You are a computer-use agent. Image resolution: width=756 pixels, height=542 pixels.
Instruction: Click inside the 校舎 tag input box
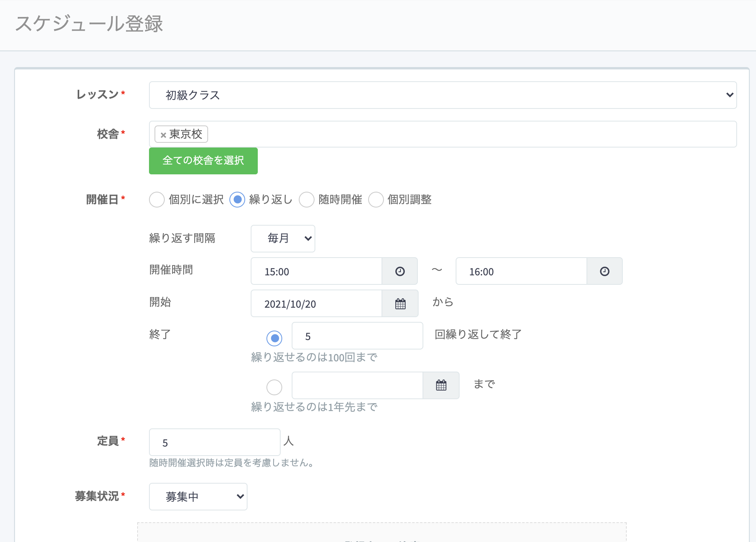[443, 134]
